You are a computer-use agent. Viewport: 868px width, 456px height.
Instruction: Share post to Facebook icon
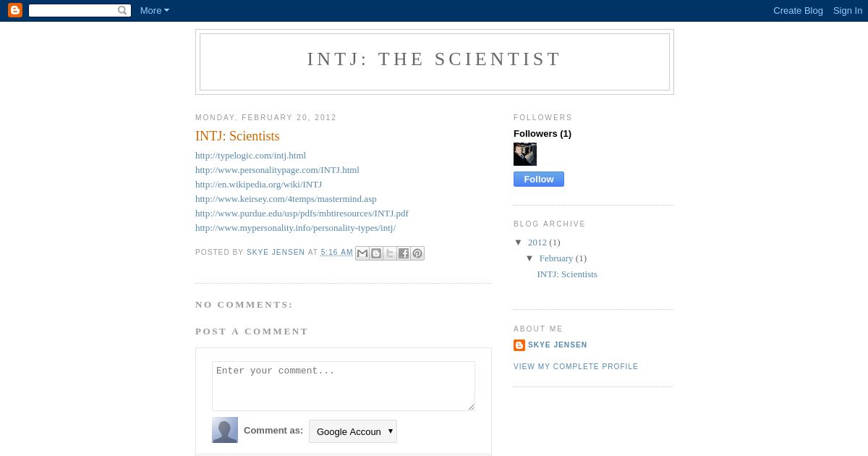click(x=404, y=253)
